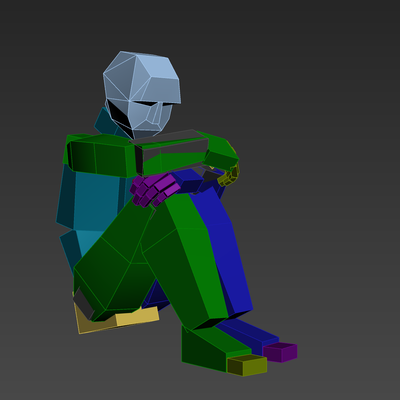The width and height of the screenshot is (400, 400).
Task: Select the green upper arm box
Action: [100, 155]
